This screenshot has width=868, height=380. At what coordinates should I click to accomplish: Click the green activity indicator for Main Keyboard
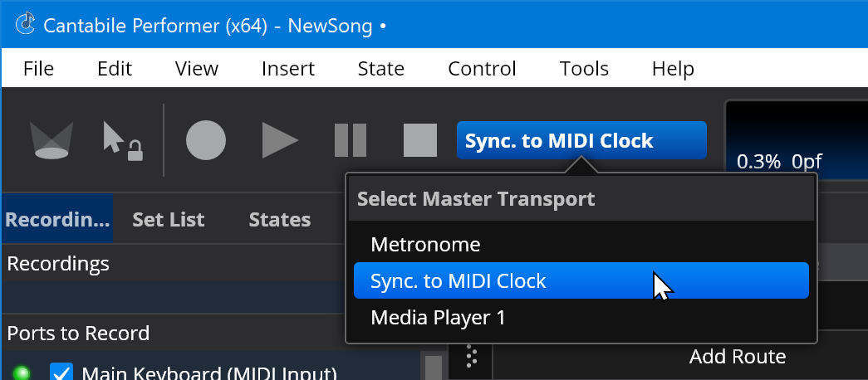click(22, 374)
